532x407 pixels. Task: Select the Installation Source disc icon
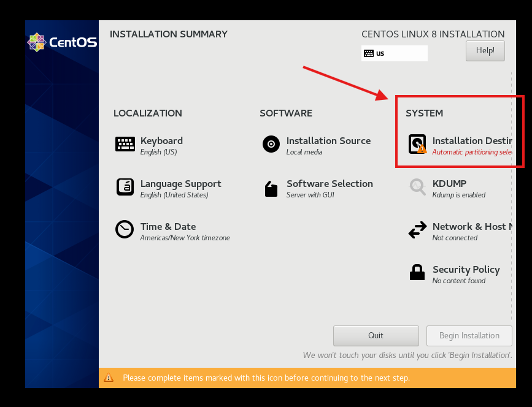click(271, 144)
